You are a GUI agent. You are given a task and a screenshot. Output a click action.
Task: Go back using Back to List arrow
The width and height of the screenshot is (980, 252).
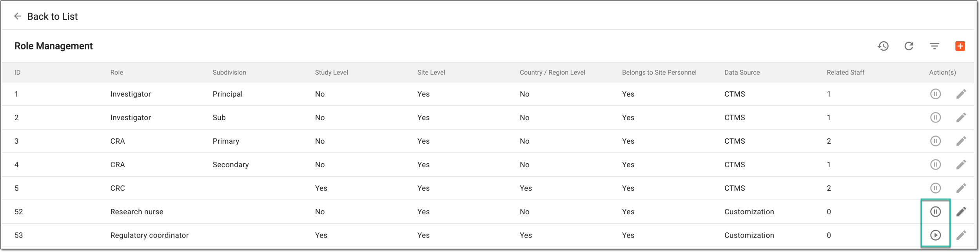click(x=18, y=16)
